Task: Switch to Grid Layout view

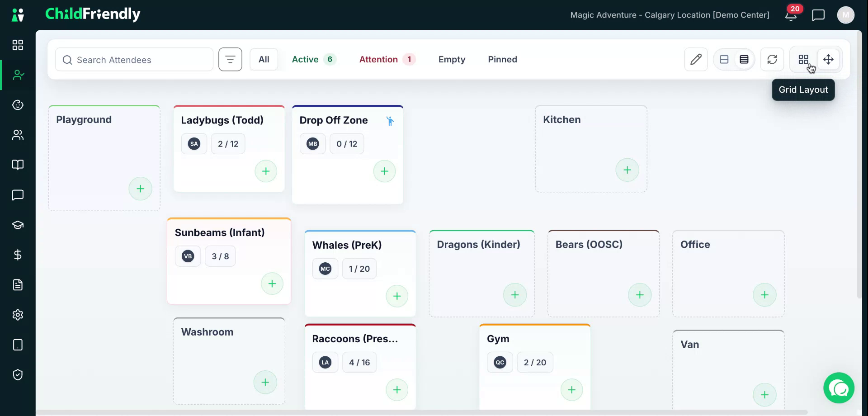Action: 803,59
